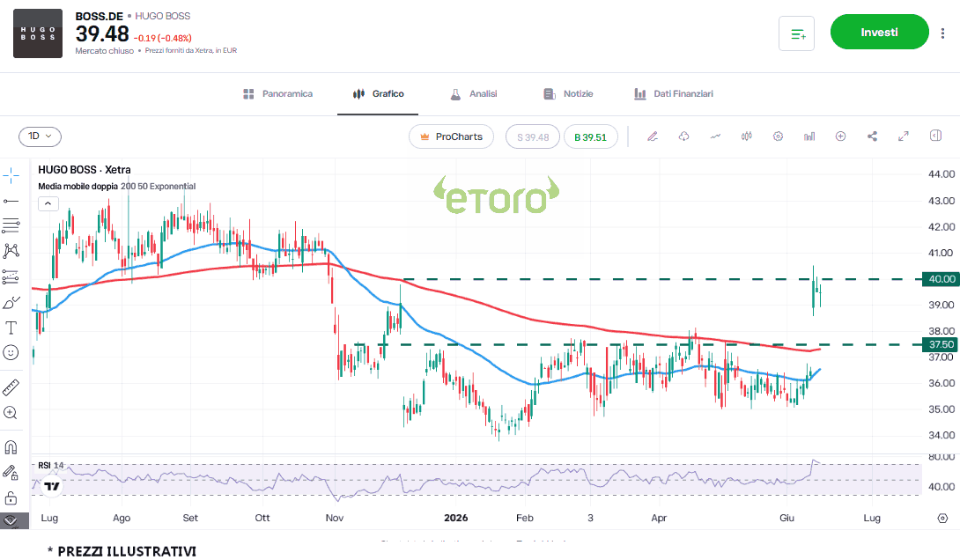Click the RSI 14 indicator label
Viewport: 960px width, 560px height.
pyautogui.click(x=51, y=465)
